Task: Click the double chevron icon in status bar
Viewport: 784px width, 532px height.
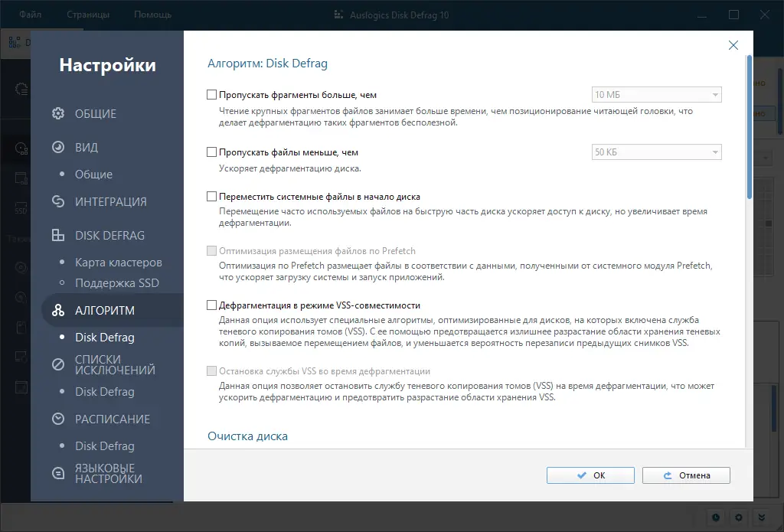Action: (762, 517)
